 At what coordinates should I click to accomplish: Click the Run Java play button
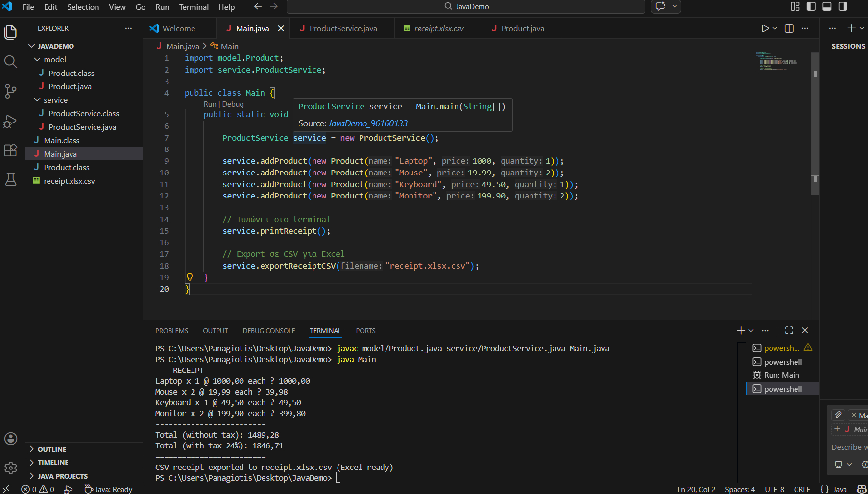coord(765,28)
